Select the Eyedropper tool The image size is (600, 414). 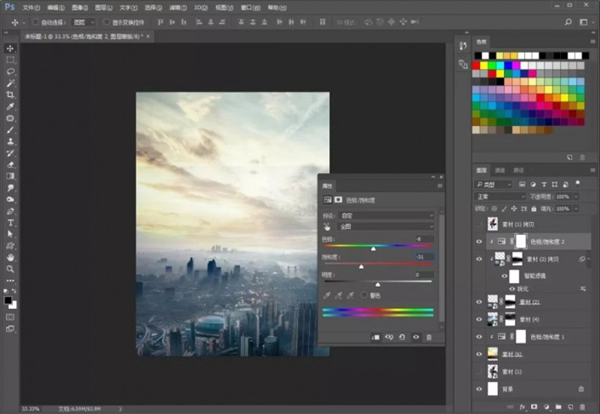(10, 107)
